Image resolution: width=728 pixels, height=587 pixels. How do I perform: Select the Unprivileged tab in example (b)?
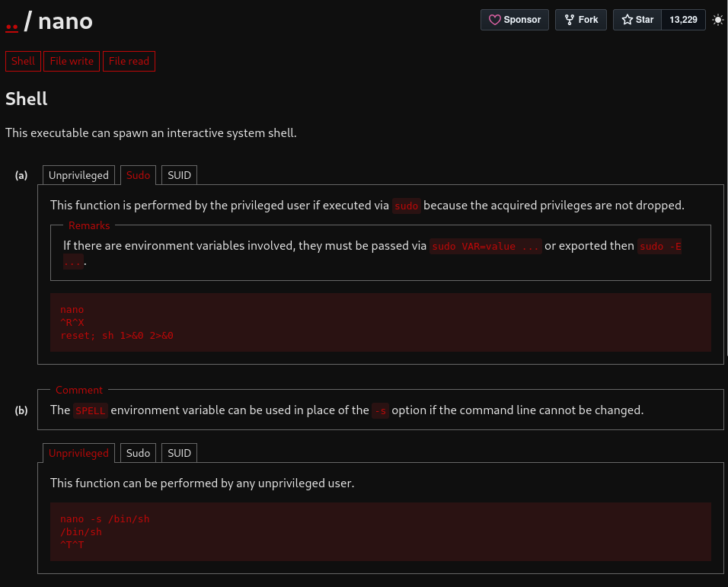tap(78, 453)
